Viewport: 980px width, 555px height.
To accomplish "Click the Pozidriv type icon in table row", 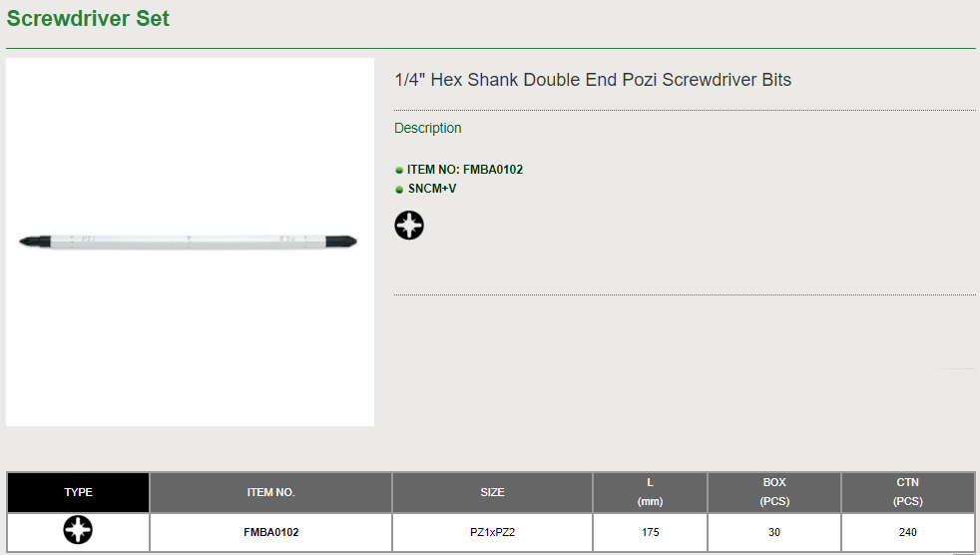I will point(78,531).
